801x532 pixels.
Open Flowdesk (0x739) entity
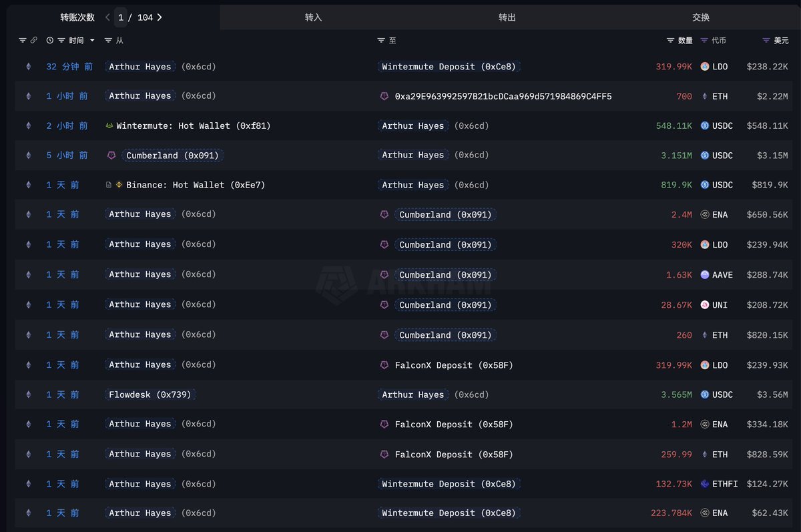click(150, 394)
